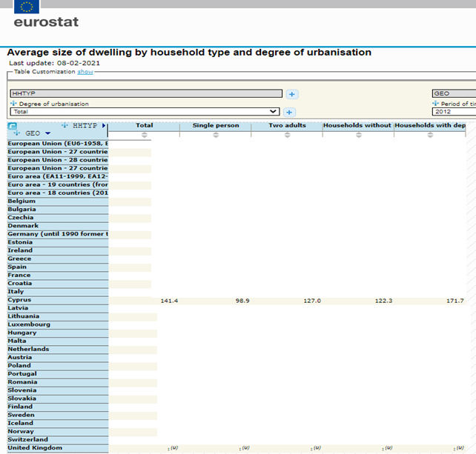
Task: Sort by the Single person column arrows
Action: (216, 135)
